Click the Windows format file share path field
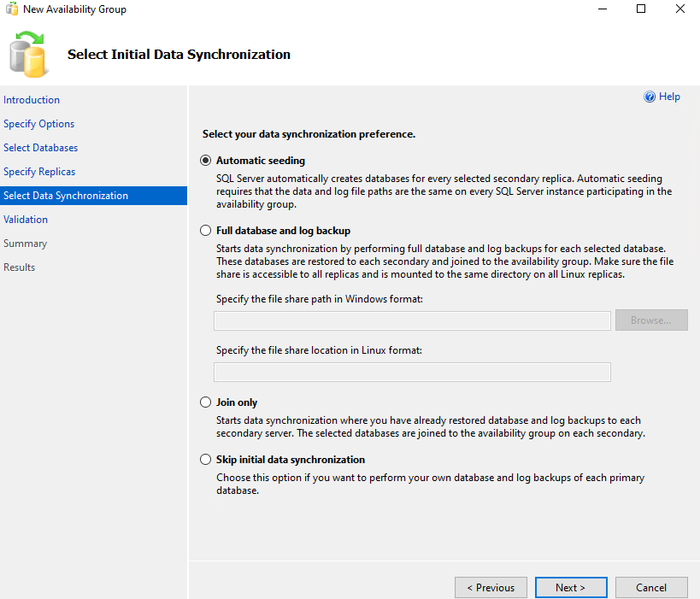 pyautogui.click(x=412, y=320)
